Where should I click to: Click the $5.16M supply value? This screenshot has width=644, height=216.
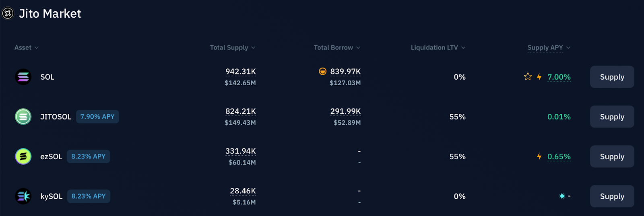point(244,202)
